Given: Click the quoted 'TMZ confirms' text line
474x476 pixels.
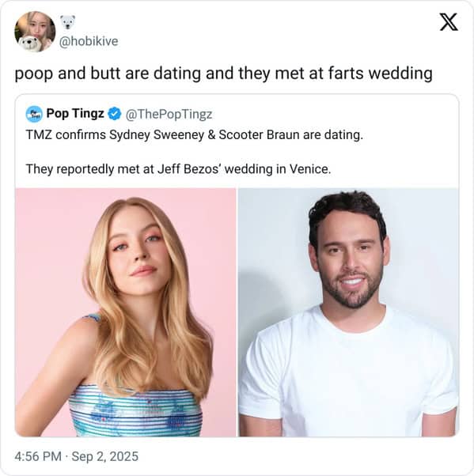Looking at the screenshot, I should coord(195,134).
